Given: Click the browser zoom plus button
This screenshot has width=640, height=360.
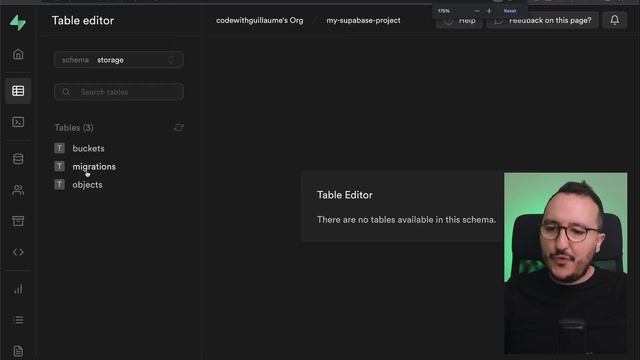Looking at the screenshot, I should click(489, 11).
